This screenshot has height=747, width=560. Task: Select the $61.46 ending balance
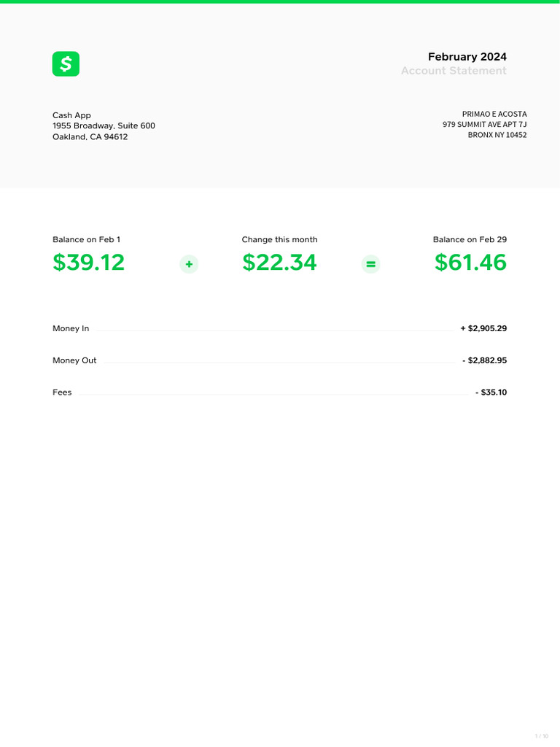470,263
